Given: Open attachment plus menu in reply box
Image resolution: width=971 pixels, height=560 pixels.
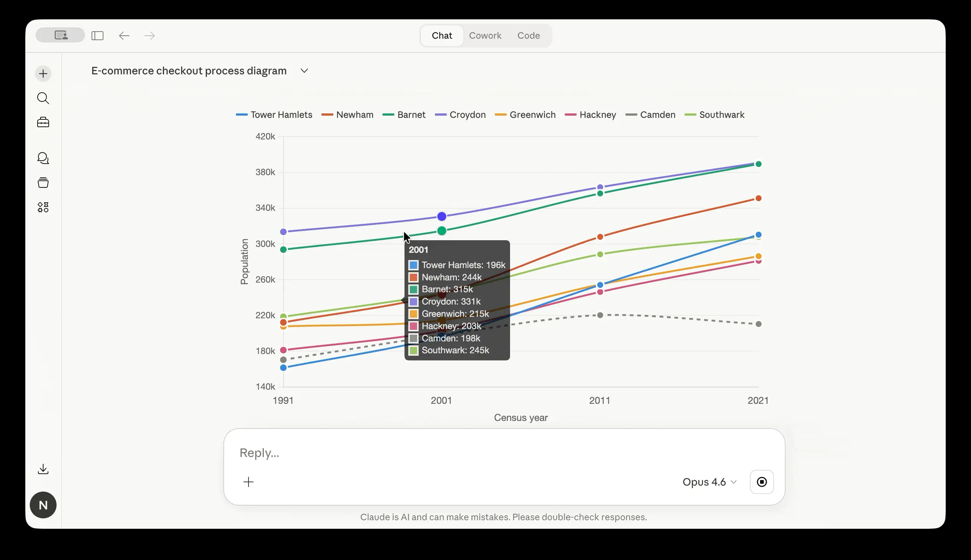Looking at the screenshot, I should point(249,482).
